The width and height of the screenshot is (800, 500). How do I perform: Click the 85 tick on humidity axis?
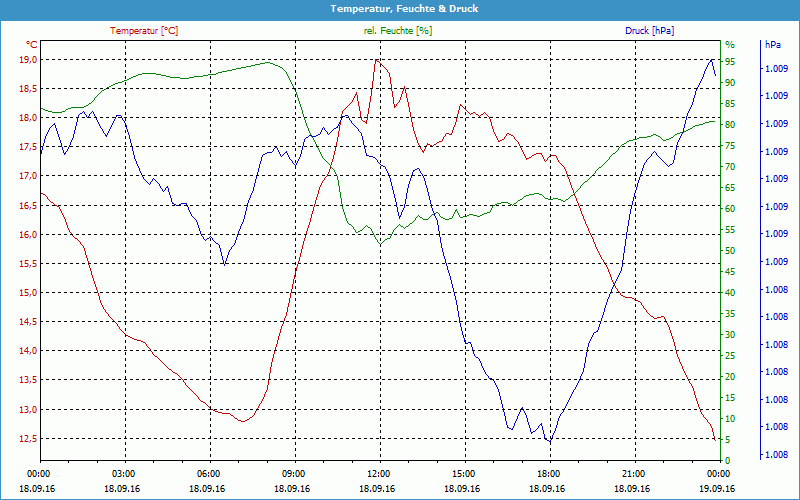730,104
